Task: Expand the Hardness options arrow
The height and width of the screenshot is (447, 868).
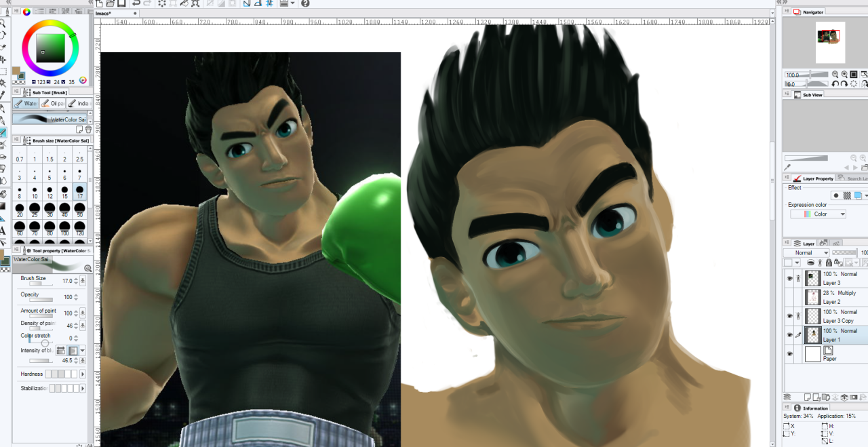Action: (x=83, y=374)
